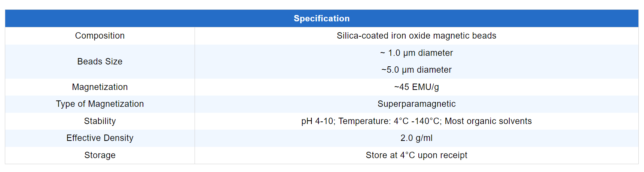Viewport: 644px width, 172px height.
Task: Click the '2.0 g/ml' density value
Action: 416,138
